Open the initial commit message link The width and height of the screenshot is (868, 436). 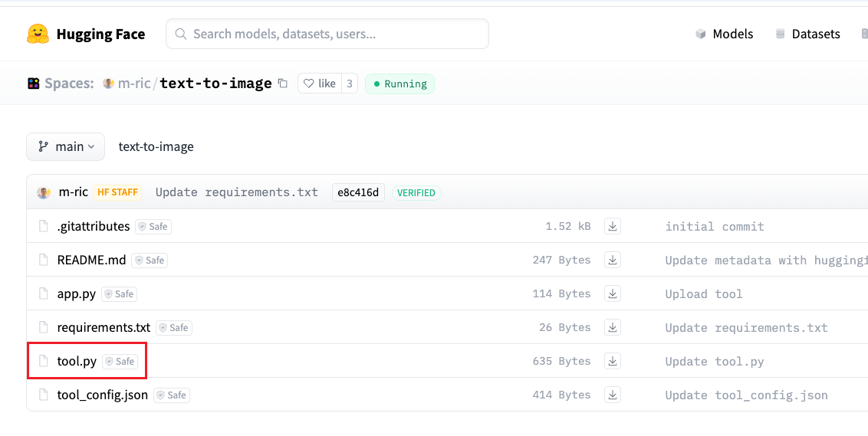715,226
